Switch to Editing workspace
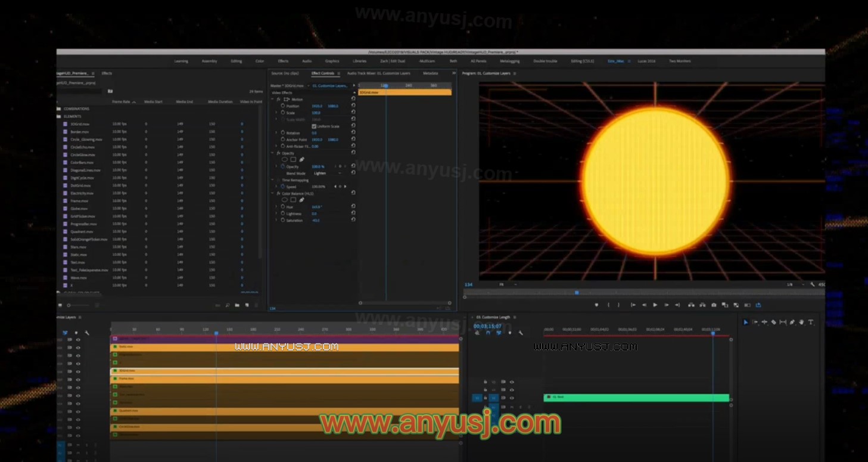This screenshot has height=462, width=868. (237, 61)
